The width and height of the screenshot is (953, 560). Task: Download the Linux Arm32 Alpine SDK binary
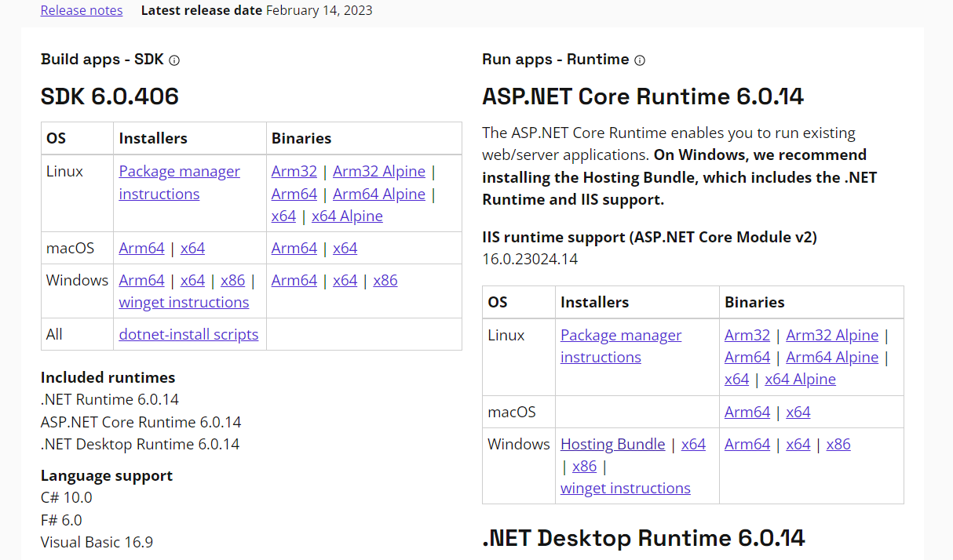[x=379, y=171]
